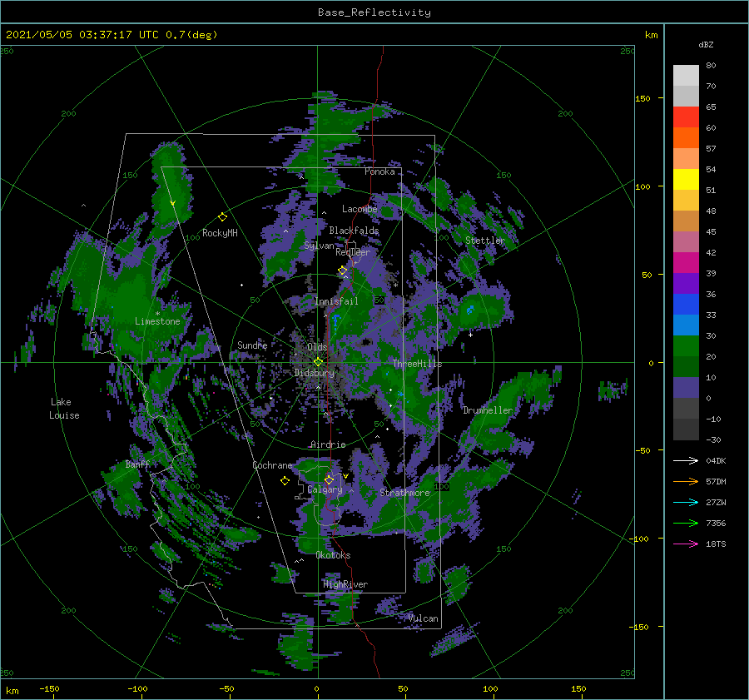Viewport: 749px width, 700px height.
Task: Click the Innisfail city label
Action: coord(336,301)
